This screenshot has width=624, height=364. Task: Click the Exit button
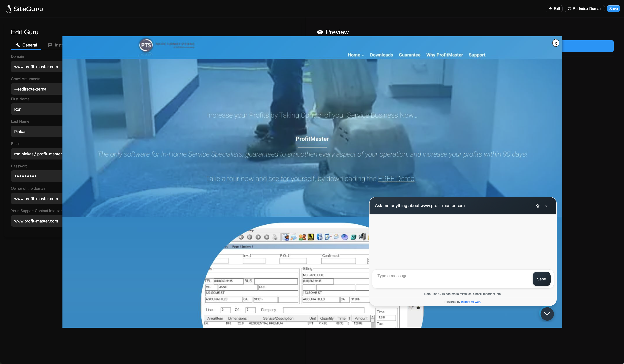pyautogui.click(x=554, y=9)
